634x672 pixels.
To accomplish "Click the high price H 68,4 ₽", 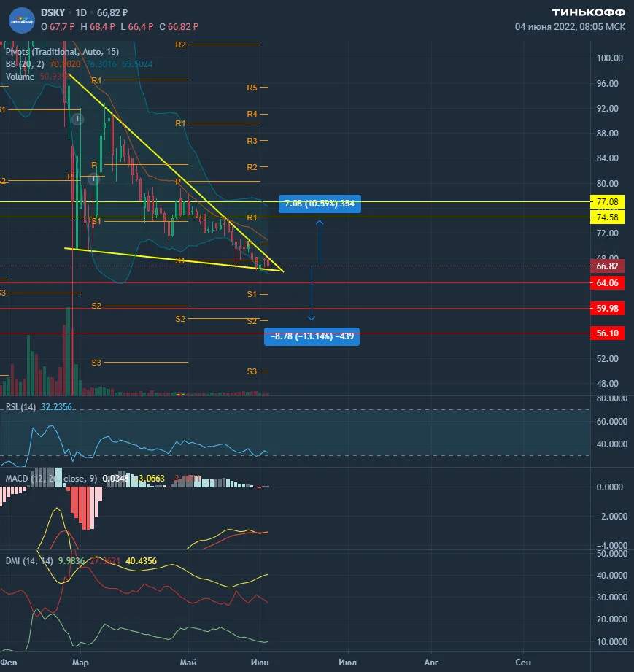I will (98, 26).
